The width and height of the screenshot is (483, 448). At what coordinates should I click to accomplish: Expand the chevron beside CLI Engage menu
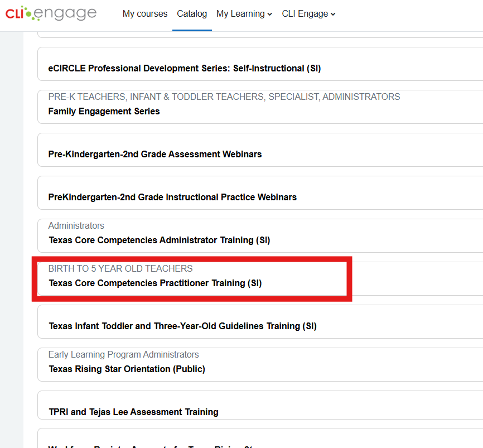point(333,15)
